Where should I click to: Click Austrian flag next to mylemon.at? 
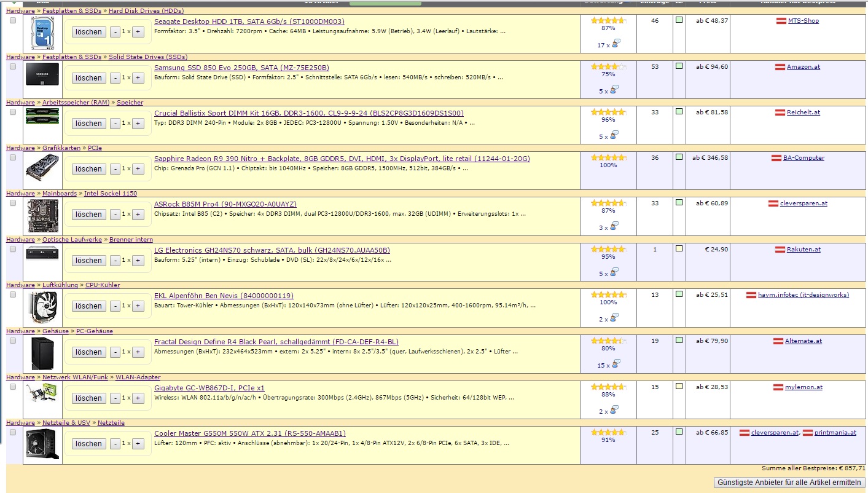point(778,387)
